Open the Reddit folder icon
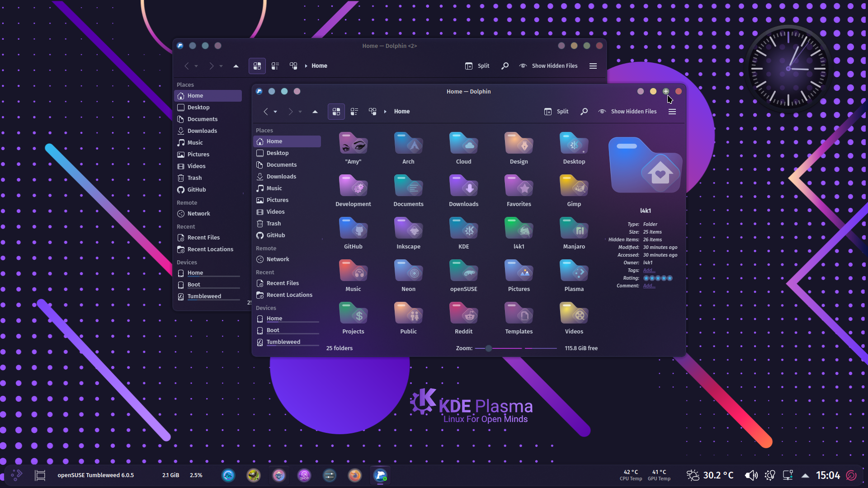This screenshot has height=488, width=868. pyautogui.click(x=463, y=314)
